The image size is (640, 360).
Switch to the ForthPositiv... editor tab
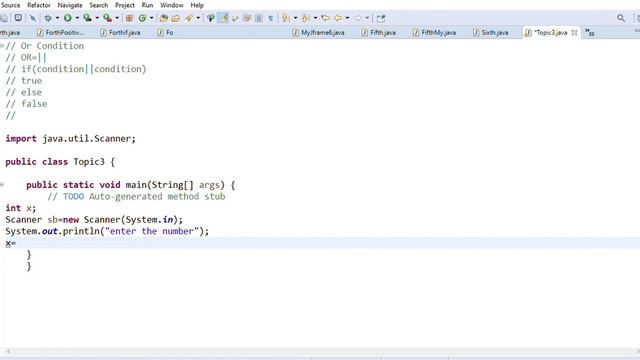(60, 32)
